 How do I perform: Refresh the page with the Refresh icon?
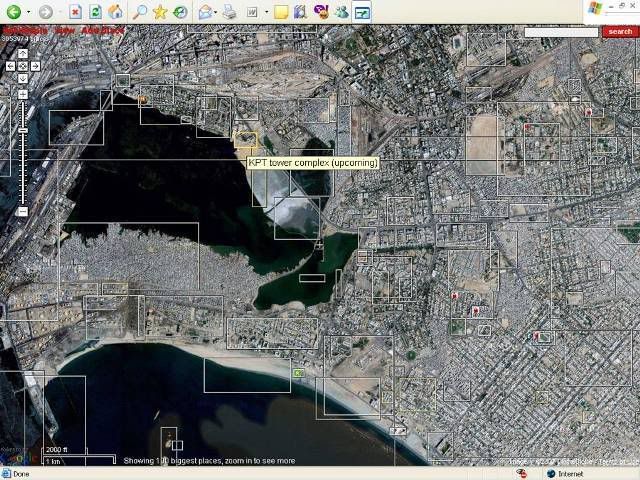coord(95,12)
